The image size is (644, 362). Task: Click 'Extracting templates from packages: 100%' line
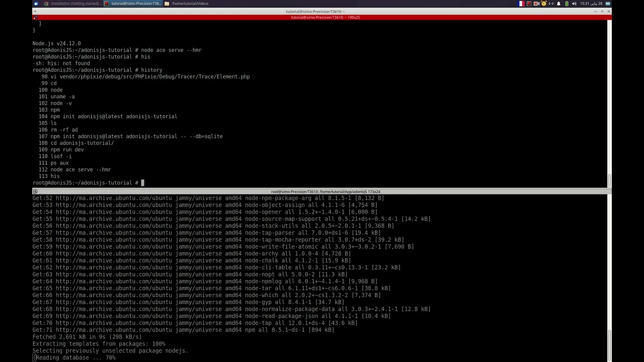click(x=99, y=344)
